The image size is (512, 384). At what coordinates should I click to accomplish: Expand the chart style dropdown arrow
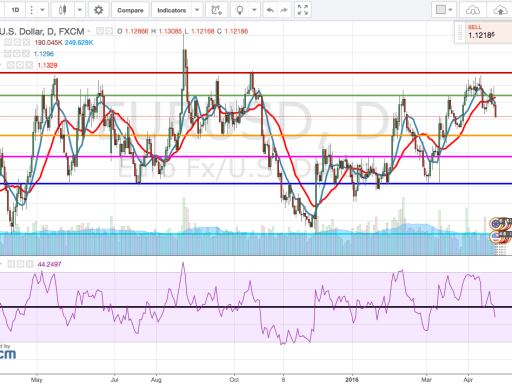pyautogui.click(x=80, y=10)
